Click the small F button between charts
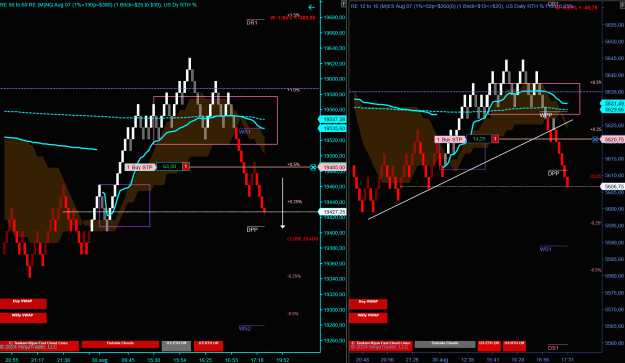This screenshot has width=625, height=363. (344, 4)
